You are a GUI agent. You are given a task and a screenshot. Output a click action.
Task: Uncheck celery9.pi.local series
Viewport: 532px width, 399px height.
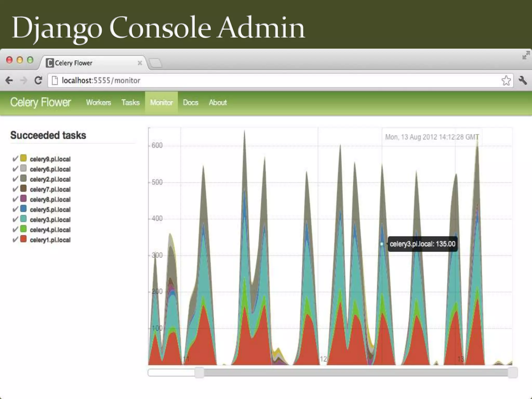[15, 159]
